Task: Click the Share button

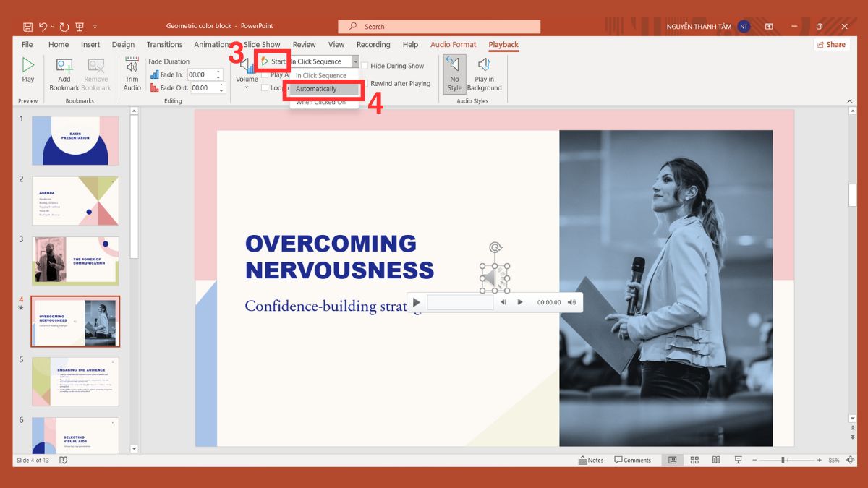Action: coord(831,45)
